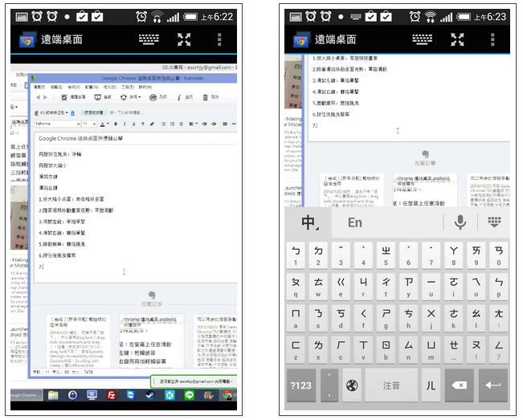Viewport: 523px width, 420px height.
Task: Open the first menu (檔案) in Evernote's menu bar
Action: click(x=39, y=87)
